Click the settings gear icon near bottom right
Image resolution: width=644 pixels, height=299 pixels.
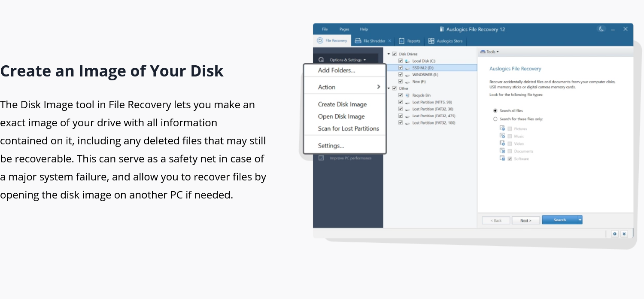click(615, 234)
